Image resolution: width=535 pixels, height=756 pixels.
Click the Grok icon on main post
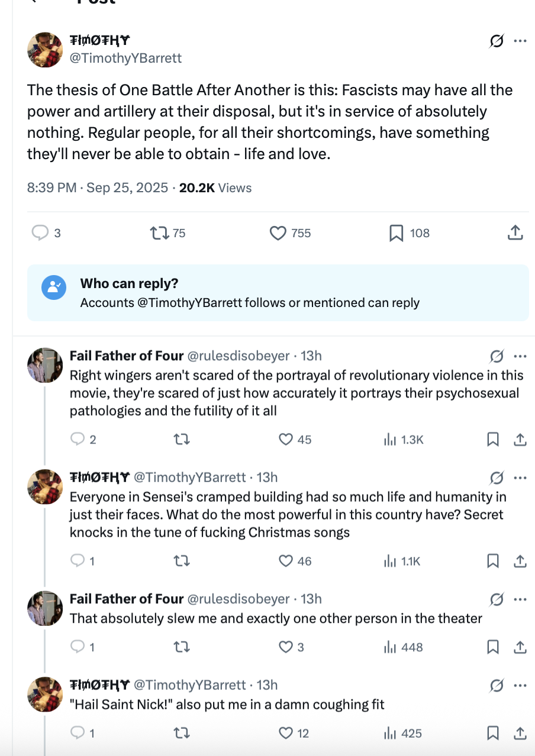(x=497, y=41)
